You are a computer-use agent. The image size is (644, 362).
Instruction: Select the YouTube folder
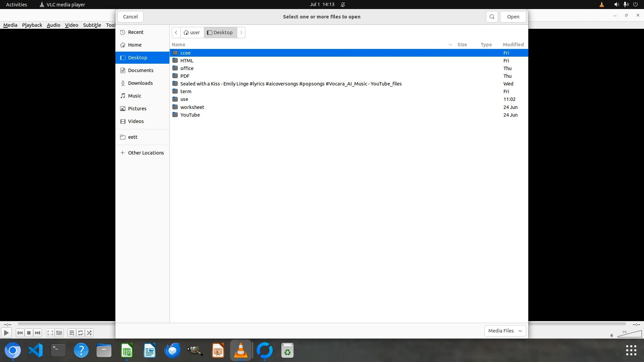[190, 115]
